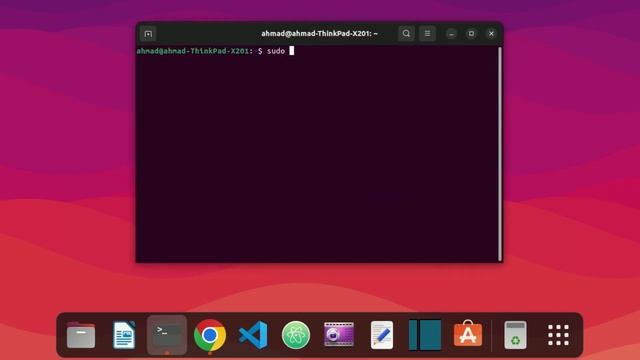Open Visual Studio Code from the dock

pos(253,335)
